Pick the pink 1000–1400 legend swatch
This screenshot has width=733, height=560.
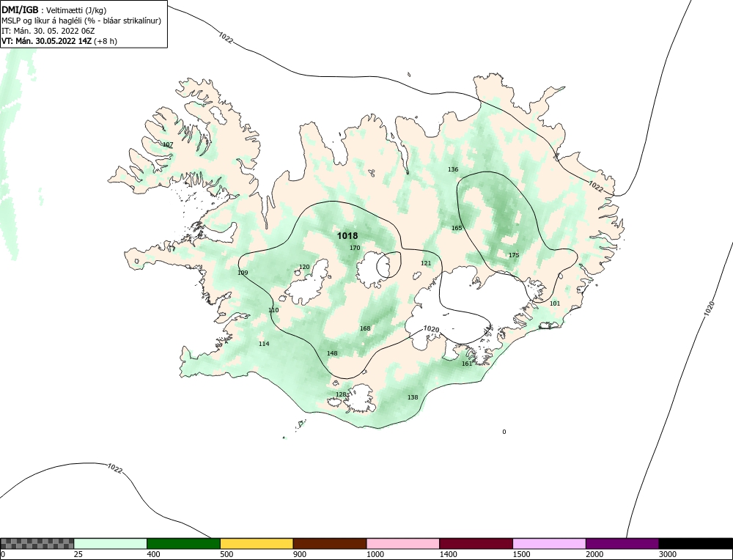pyautogui.click(x=403, y=543)
